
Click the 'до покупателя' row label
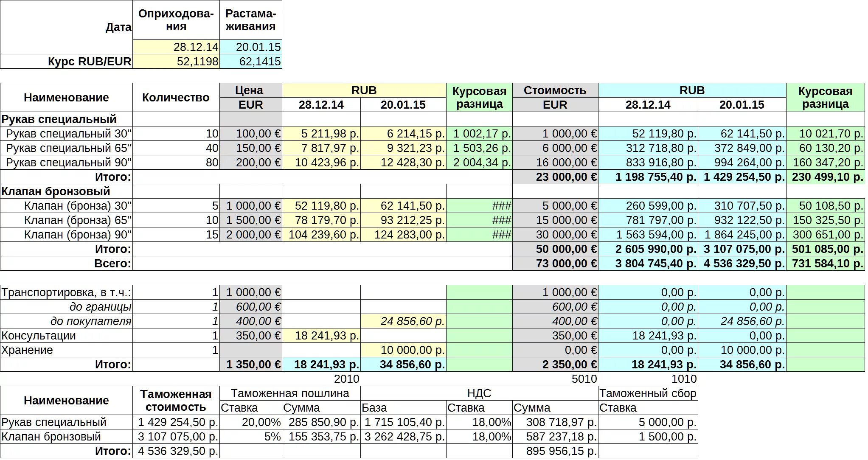coord(67,321)
